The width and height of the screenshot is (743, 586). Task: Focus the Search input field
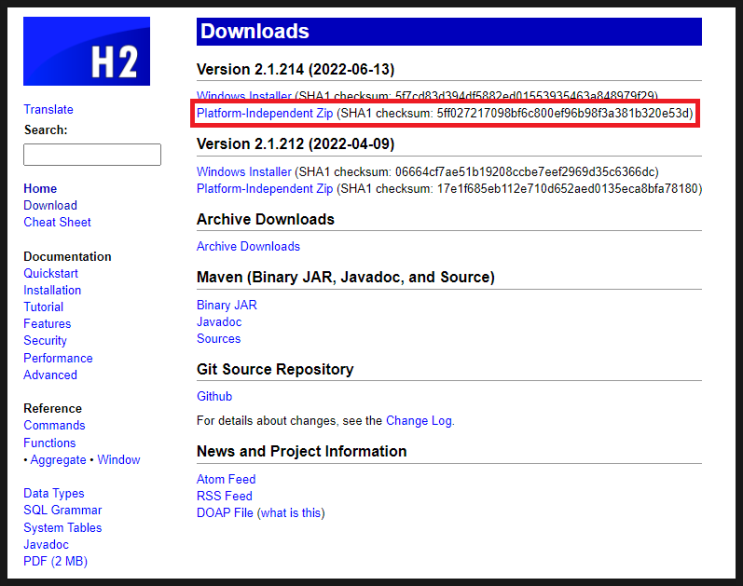coord(92,154)
